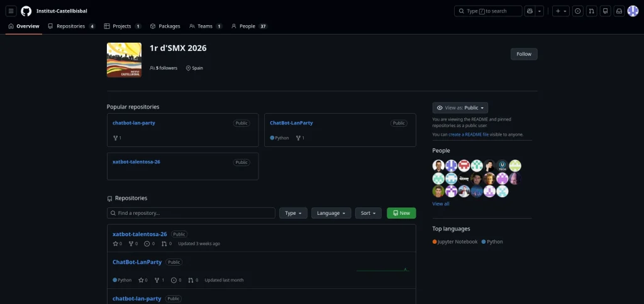Open Copilot chat icon in header

coord(530,11)
